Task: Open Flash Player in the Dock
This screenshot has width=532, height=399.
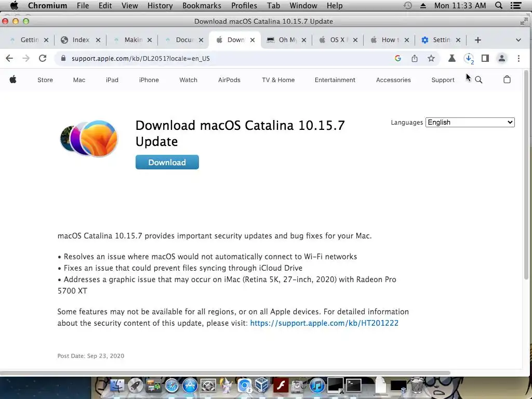Action: coord(281,385)
